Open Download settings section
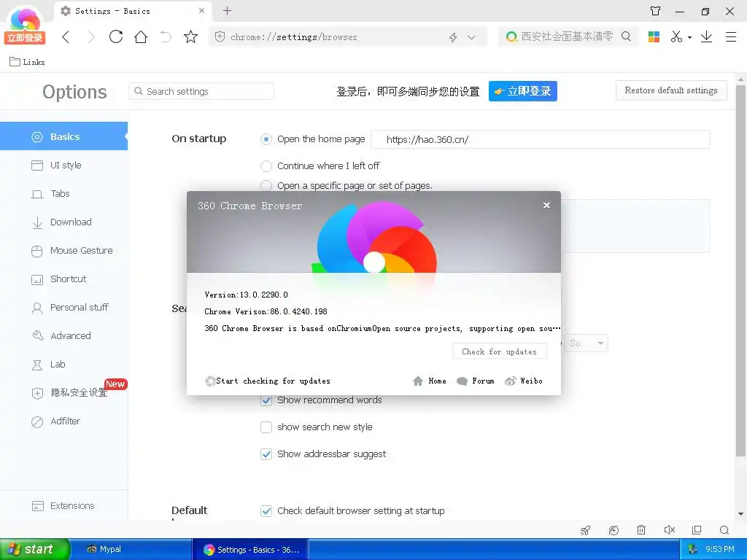The image size is (747, 560). tap(64, 222)
